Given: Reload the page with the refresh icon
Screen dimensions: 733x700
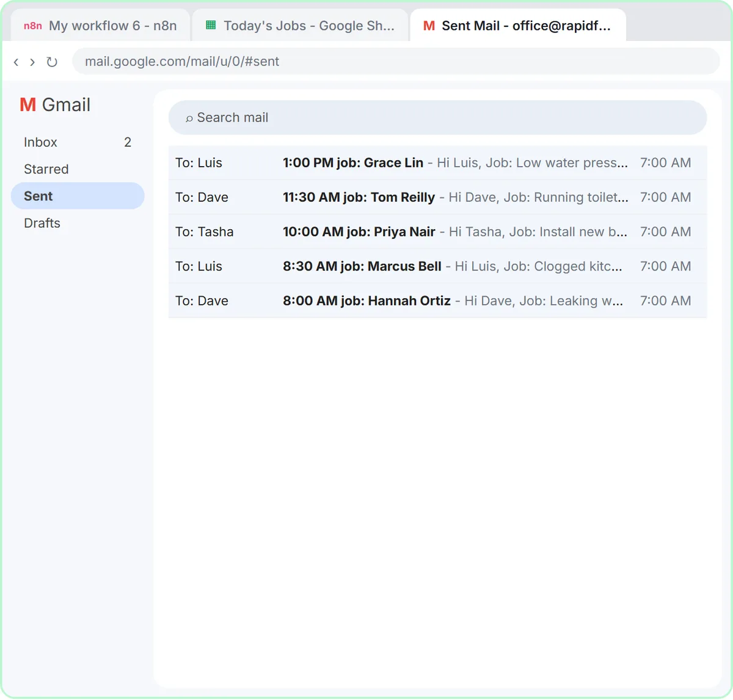Looking at the screenshot, I should tap(52, 62).
